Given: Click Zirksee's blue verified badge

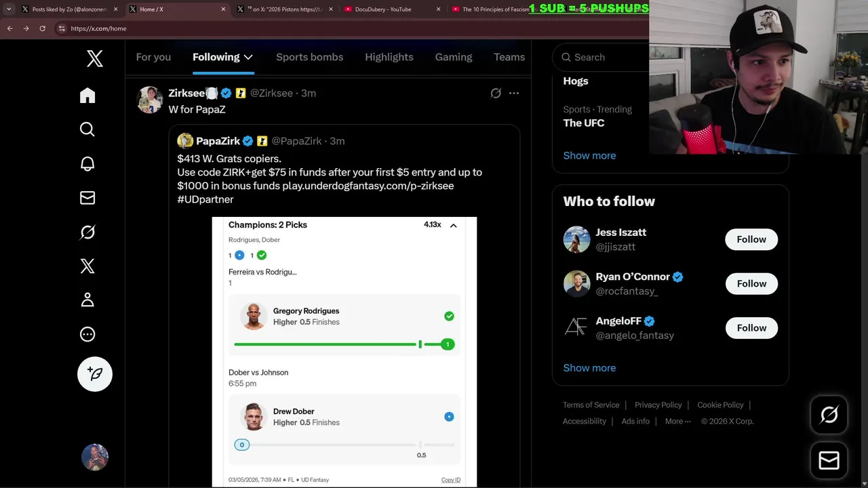Looking at the screenshot, I should click(x=226, y=94).
